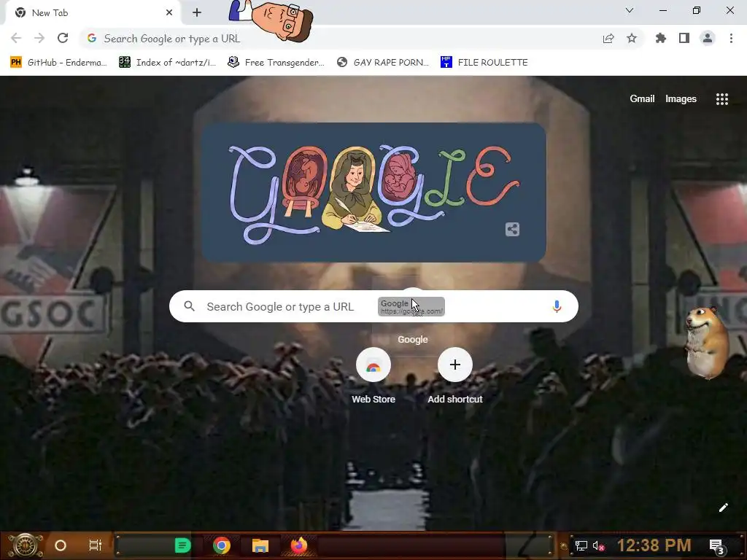
Task: Click the Add shortcut button
Action: pyautogui.click(x=455, y=376)
